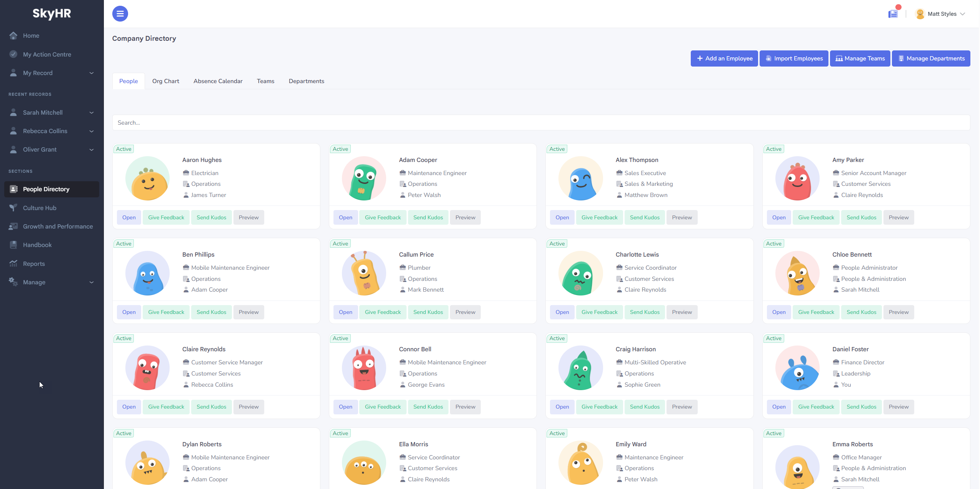Image resolution: width=980 pixels, height=489 pixels.
Task: Expand Rebecca Collins recent record chevron
Action: (x=92, y=131)
